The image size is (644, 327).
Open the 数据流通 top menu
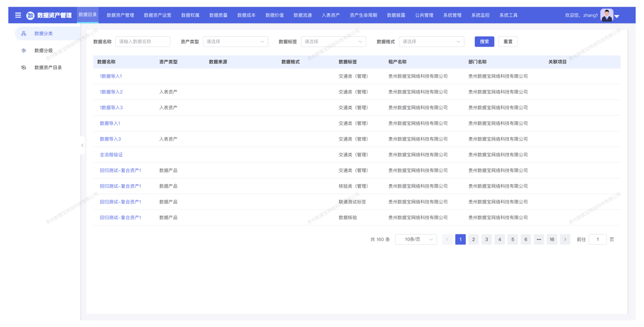pyautogui.click(x=303, y=15)
